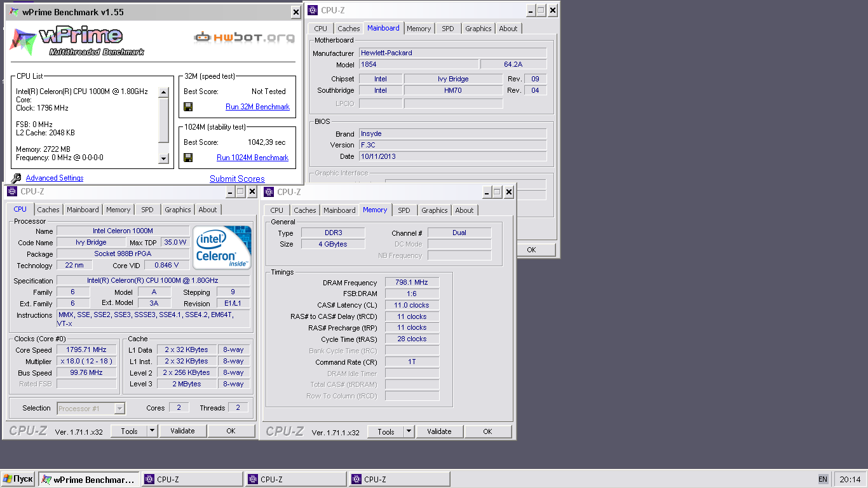
Task: Click the wPrime title bar app icon
Action: [x=14, y=11]
